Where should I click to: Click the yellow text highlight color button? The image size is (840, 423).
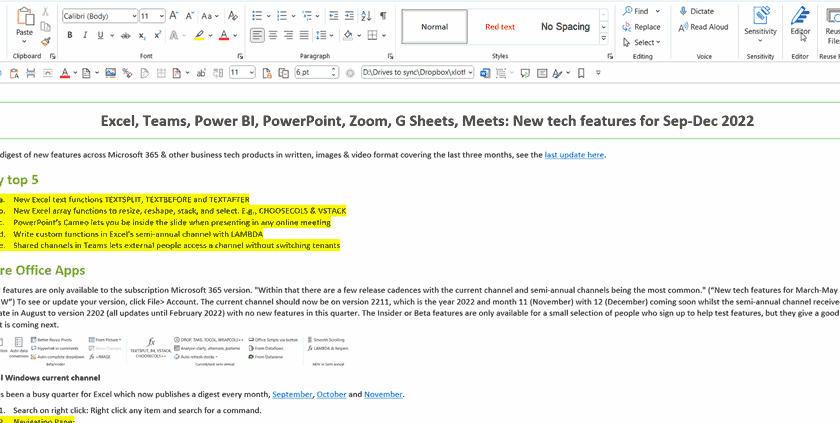coord(198,35)
